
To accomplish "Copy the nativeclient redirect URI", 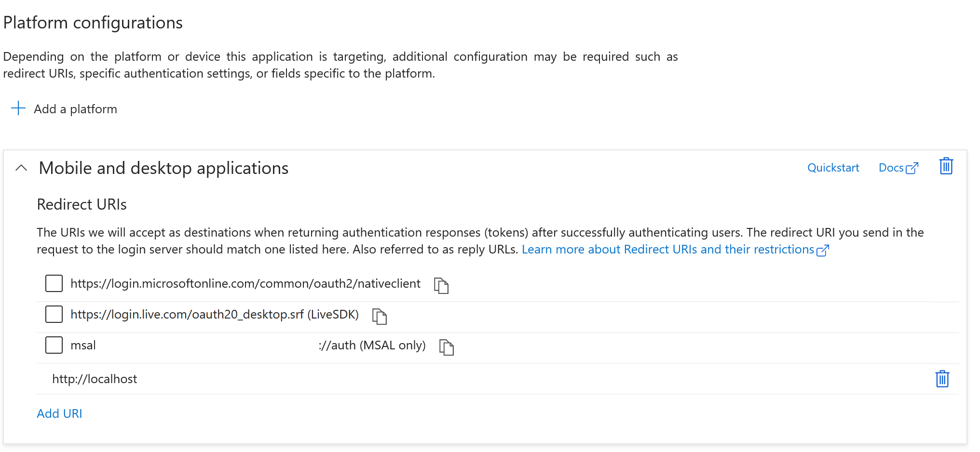I will (x=441, y=285).
